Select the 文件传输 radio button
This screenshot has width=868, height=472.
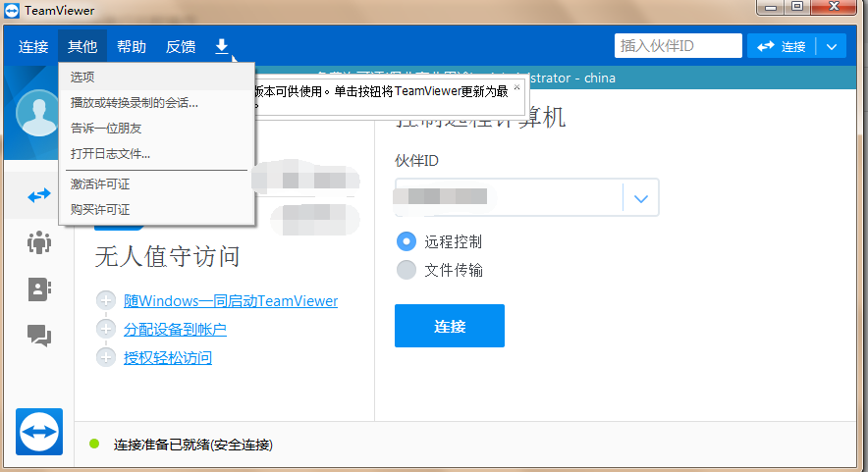pos(407,270)
